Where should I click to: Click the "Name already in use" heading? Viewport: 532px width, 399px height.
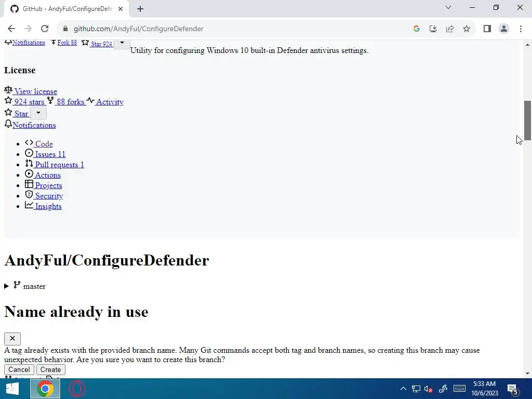coord(76,312)
